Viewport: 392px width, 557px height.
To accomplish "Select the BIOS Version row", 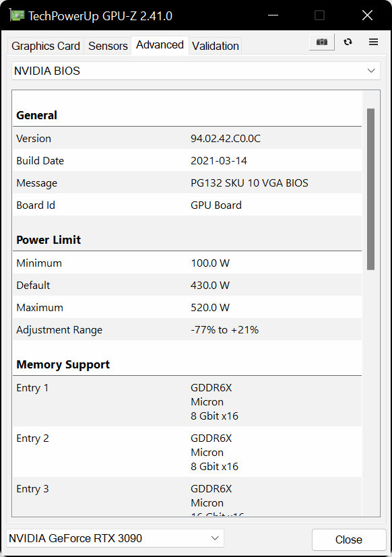I will click(x=187, y=138).
